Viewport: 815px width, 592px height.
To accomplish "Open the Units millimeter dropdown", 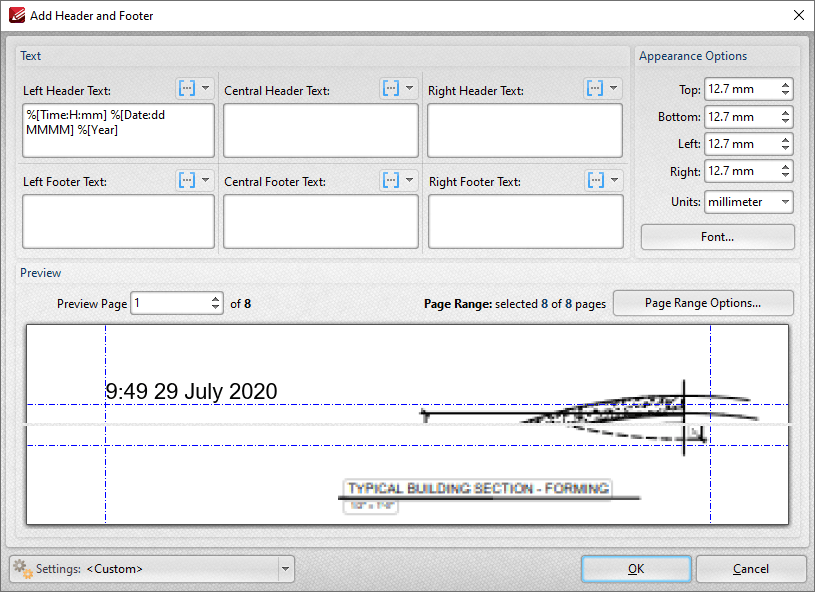I will coord(749,202).
